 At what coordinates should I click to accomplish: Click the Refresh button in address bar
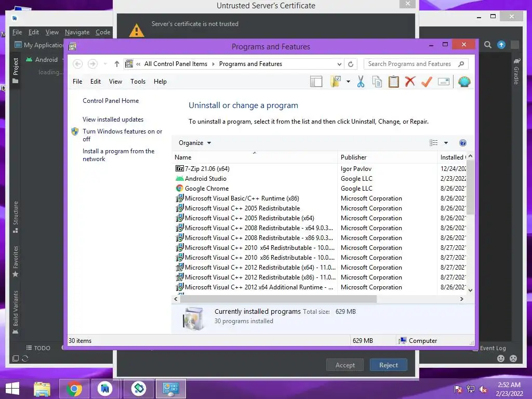click(x=351, y=64)
